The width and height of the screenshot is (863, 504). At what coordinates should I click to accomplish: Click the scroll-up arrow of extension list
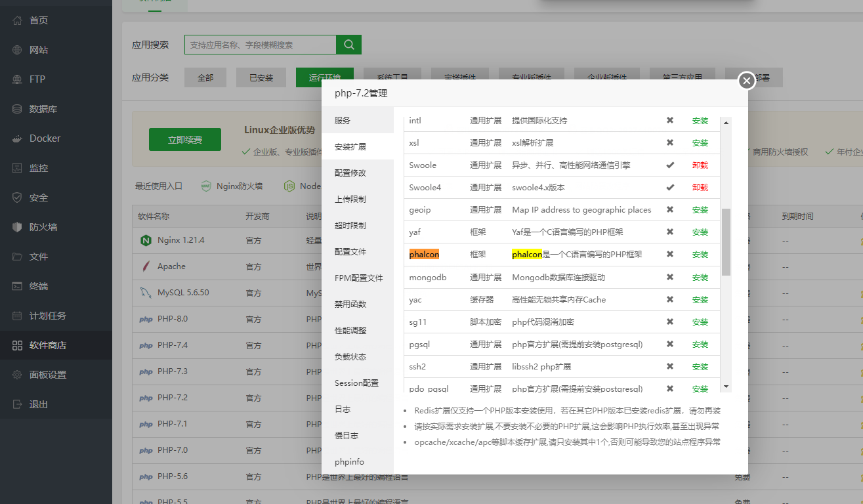pos(725,122)
